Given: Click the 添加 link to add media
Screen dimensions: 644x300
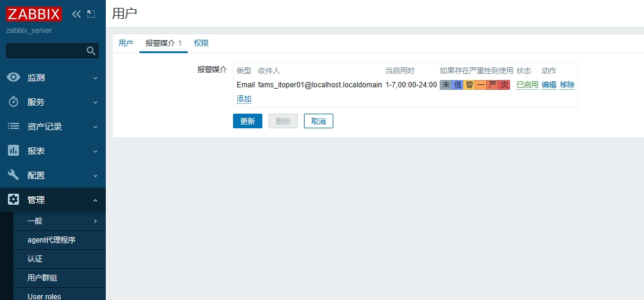Looking at the screenshot, I should (x=244, y=99).
